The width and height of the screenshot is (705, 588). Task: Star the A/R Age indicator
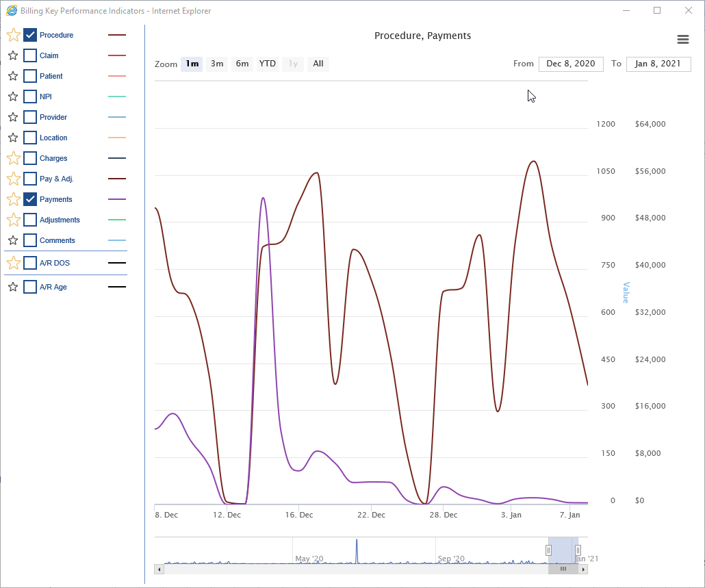tap(13, 287)
